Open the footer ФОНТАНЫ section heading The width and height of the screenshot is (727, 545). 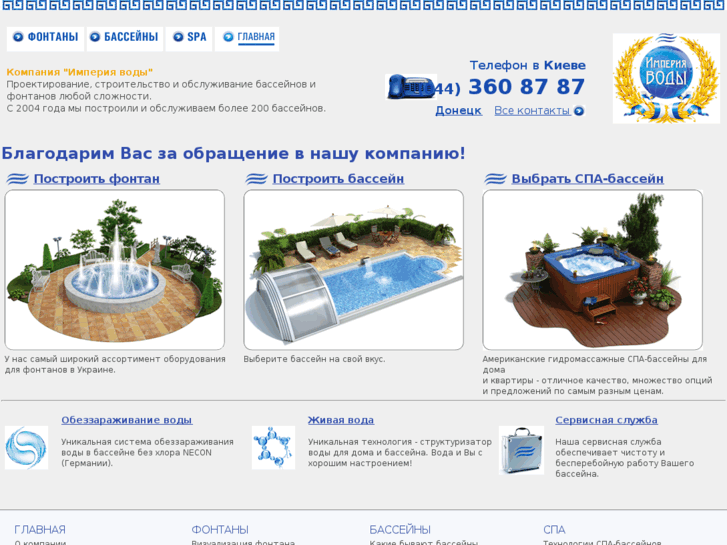[220, 529]
